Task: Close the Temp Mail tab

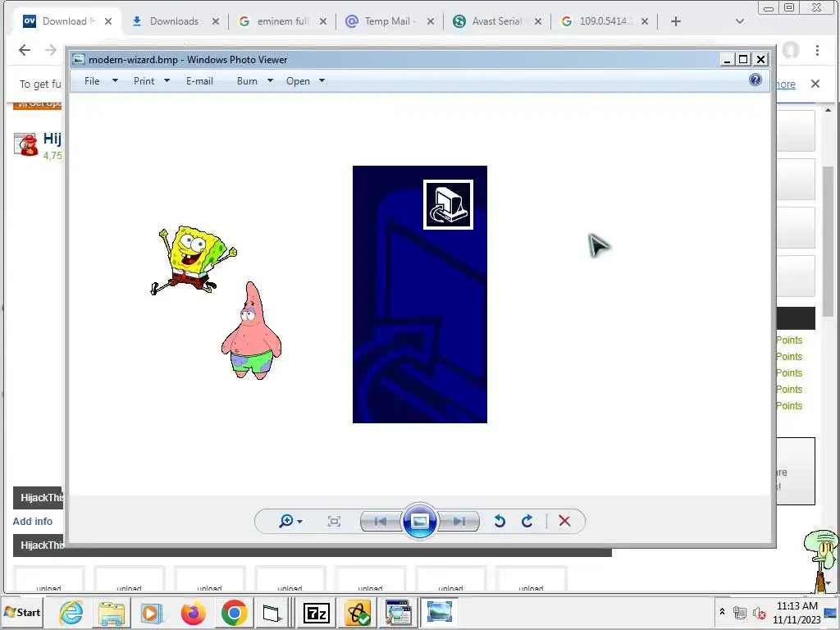Action: coord(431,21)
